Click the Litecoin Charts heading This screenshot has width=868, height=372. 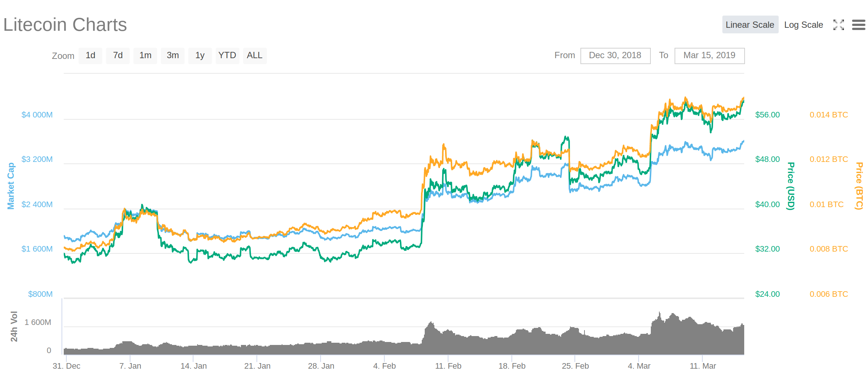[65, 25]
